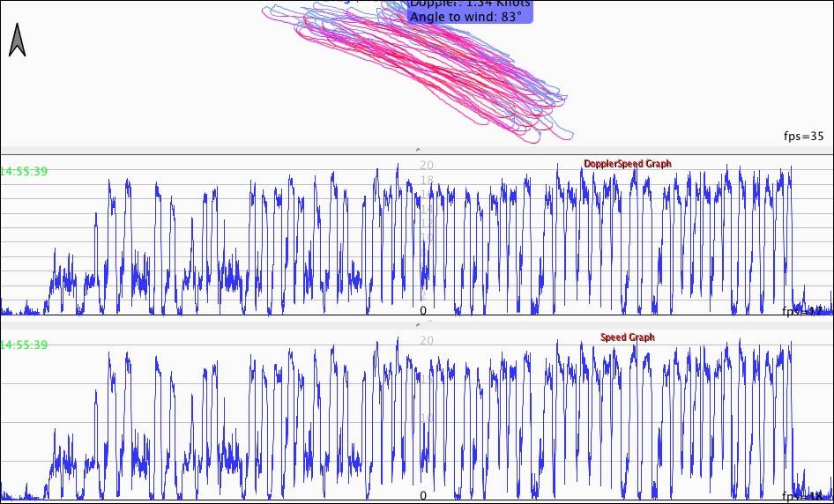
Task: Click the first tall peak in Speed graph
Action: [x=110, y=354]
